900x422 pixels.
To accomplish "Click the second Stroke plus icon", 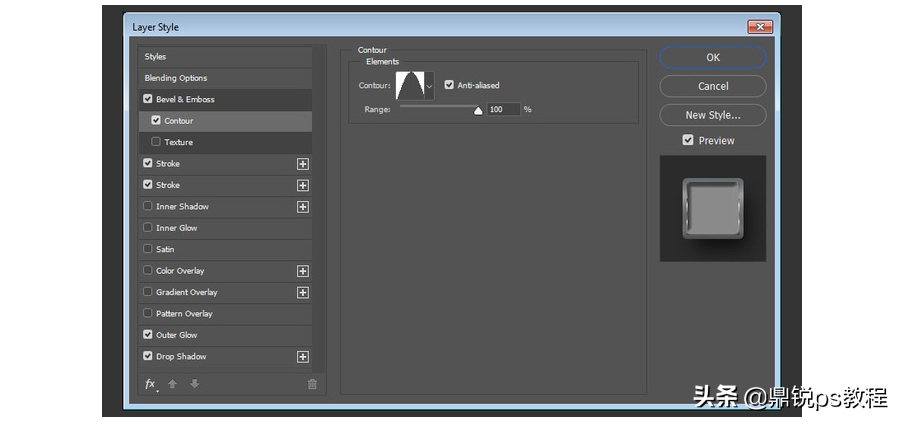I will 302,185.
